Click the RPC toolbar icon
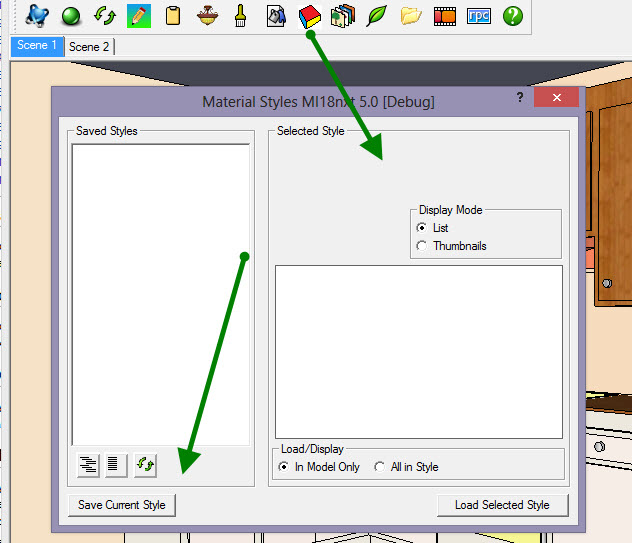 [x=479, y=15]
